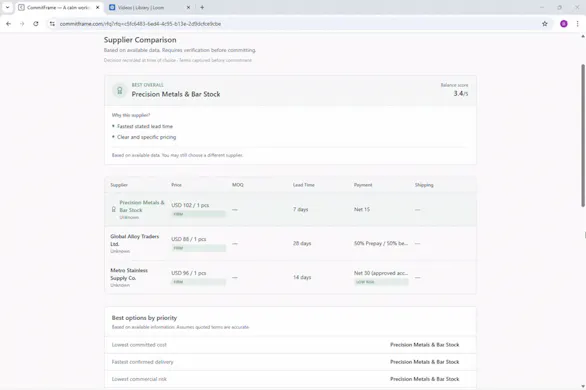This screenshot has height=390, width=586.
Task: Click the address bar URL
Action: [x=140, y=24]
